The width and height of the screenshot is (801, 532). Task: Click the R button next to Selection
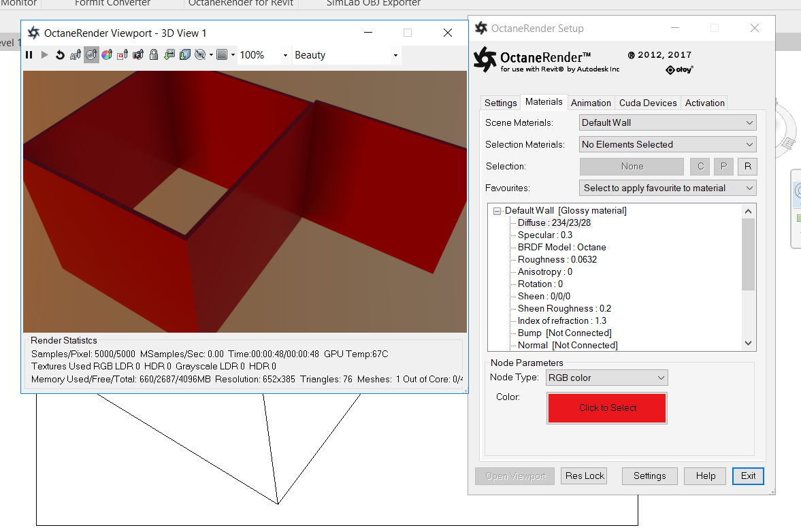point(747,167)
